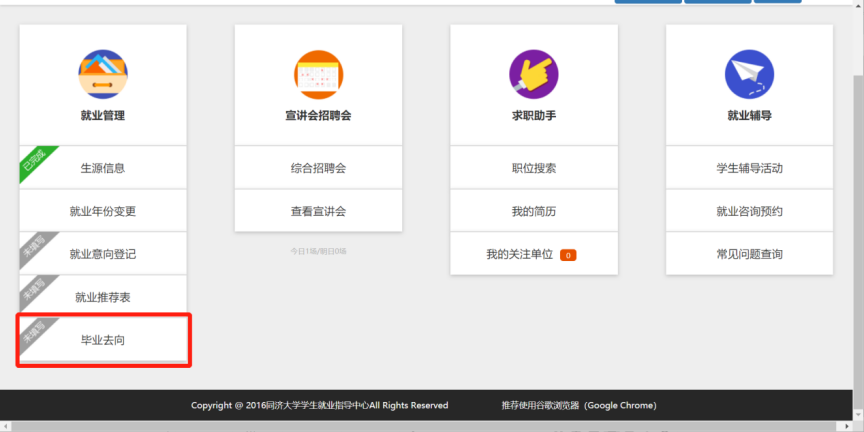Image resolution: width=864 pixels, height=432 pixels.
Task: Go to 综合招聘会
Action: [x=318, y=168]
